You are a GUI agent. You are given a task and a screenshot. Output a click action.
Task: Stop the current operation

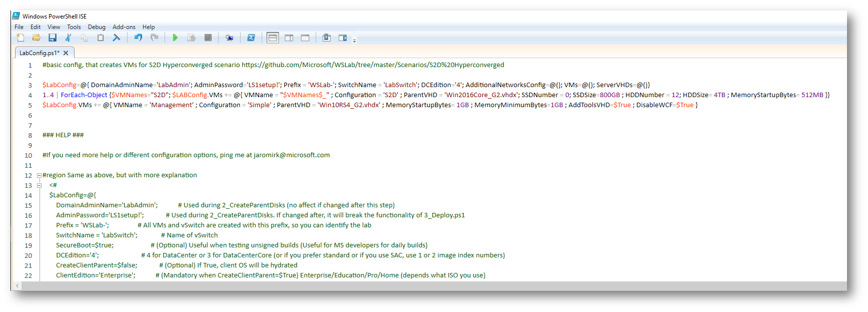tap(208, 38)
